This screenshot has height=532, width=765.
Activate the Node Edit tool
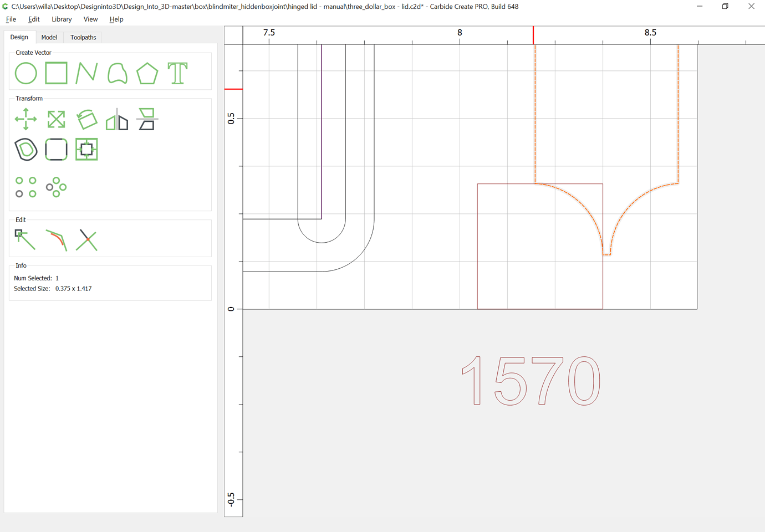25,240
